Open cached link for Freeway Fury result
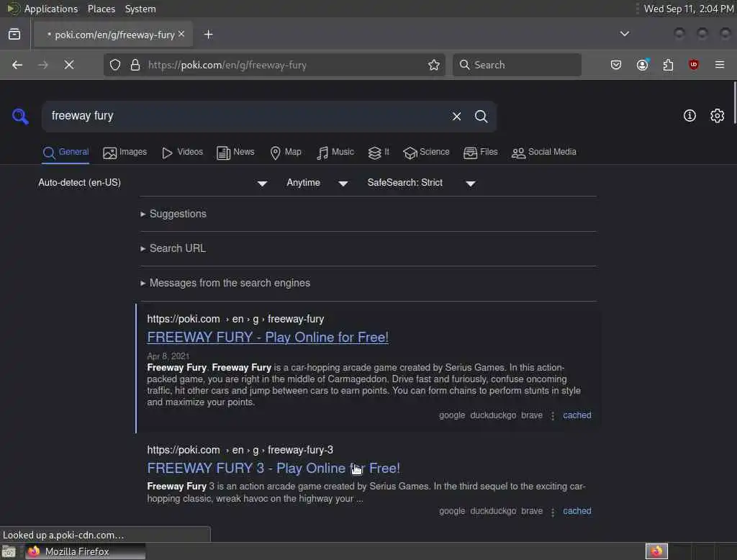The height and width of the screenshot is (560, 737). point(577,415)
